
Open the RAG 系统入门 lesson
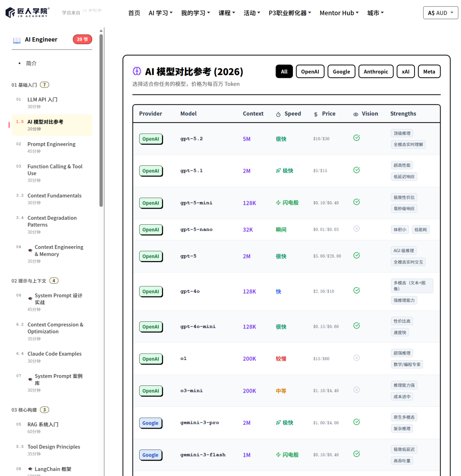[43, 424]
